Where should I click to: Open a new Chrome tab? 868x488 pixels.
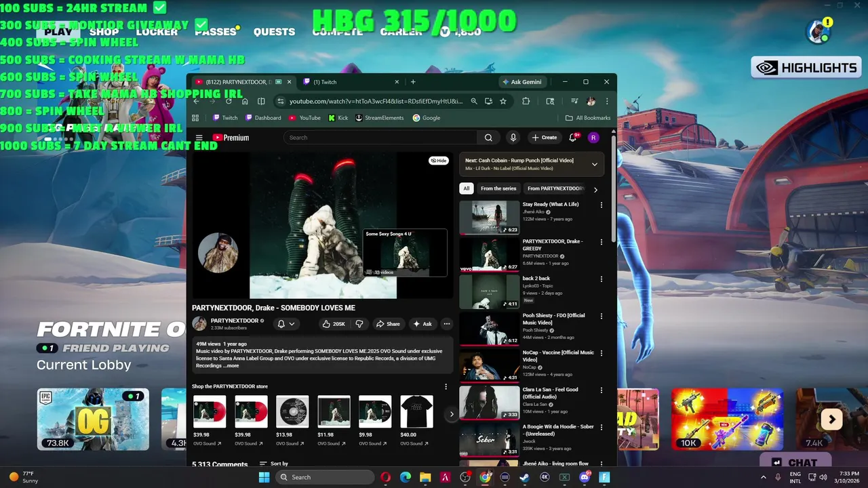coord(413,82)
